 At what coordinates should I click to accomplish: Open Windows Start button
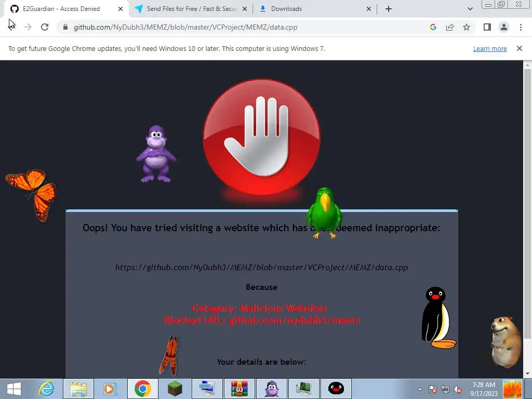[x=14, y=389]
